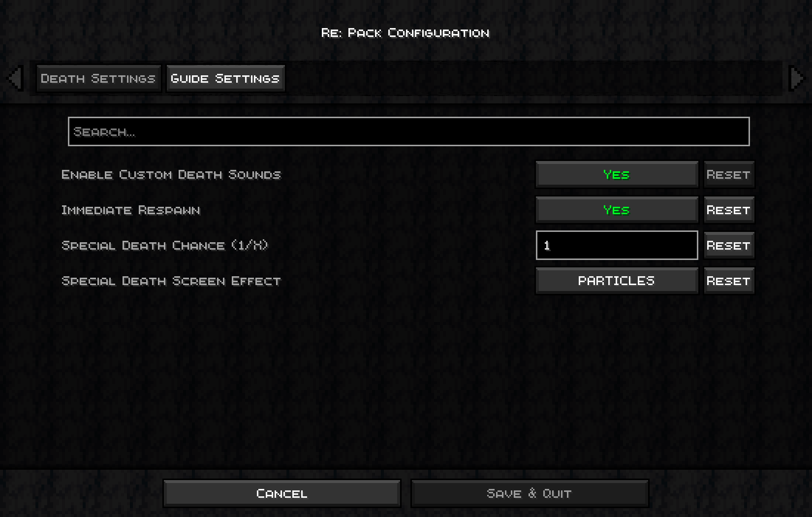Viewport: 812px width, 517px height.
Task: Reset the Immediate Respawn setting
Action: [729, 210]
